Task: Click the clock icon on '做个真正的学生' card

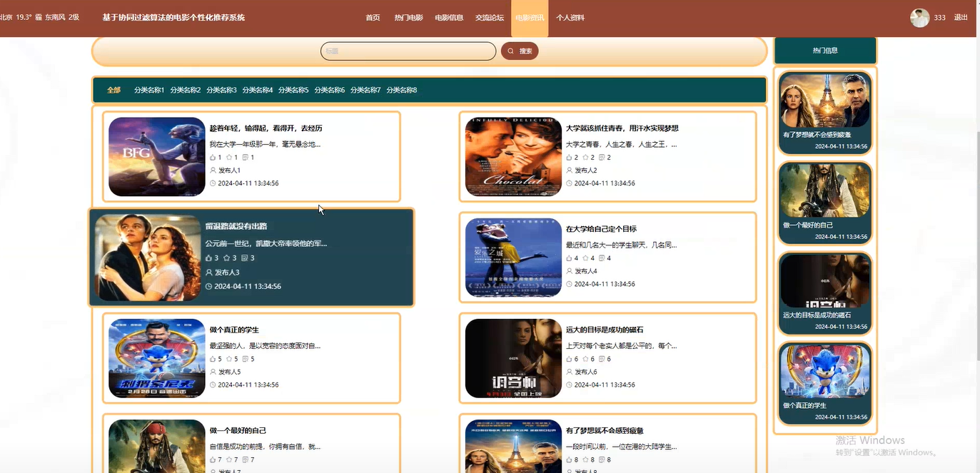Action: coord(213,385)
